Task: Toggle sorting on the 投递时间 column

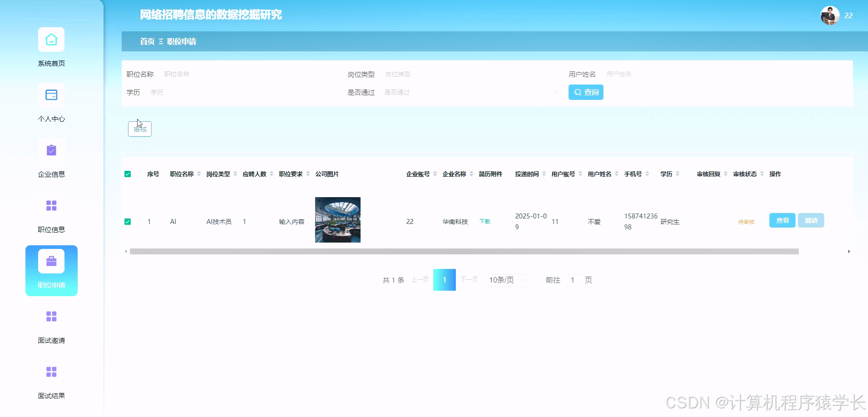Action: (x=543, y=174)
